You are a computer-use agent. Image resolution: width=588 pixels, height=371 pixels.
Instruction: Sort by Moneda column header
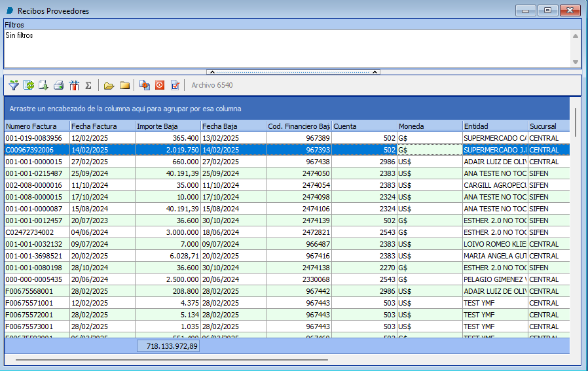point(430,126)
